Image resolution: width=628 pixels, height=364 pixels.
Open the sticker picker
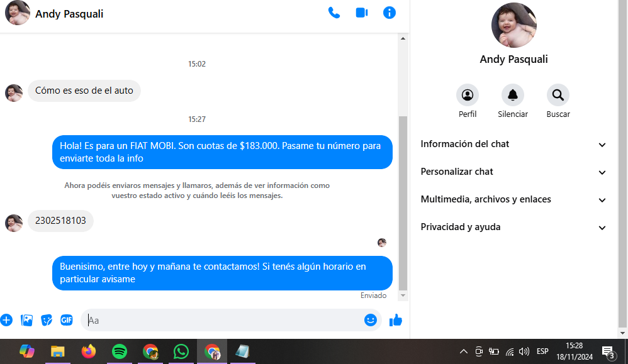pos(47,320)
